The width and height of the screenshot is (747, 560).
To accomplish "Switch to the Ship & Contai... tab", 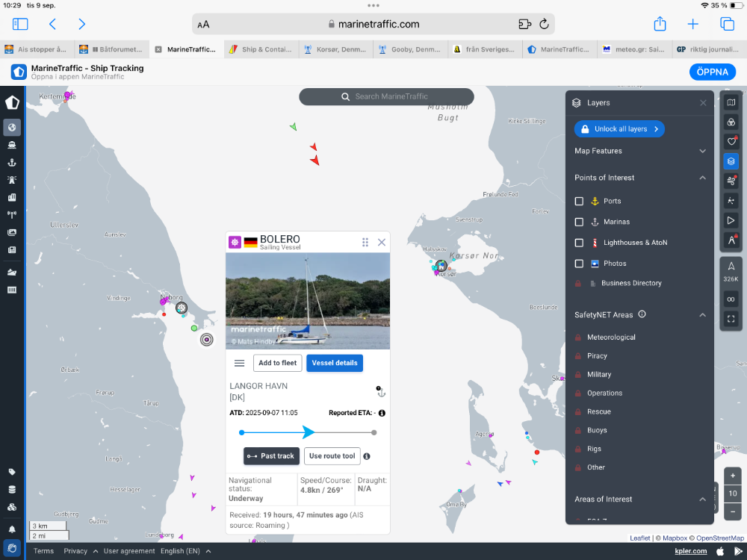I will (261, 49).
